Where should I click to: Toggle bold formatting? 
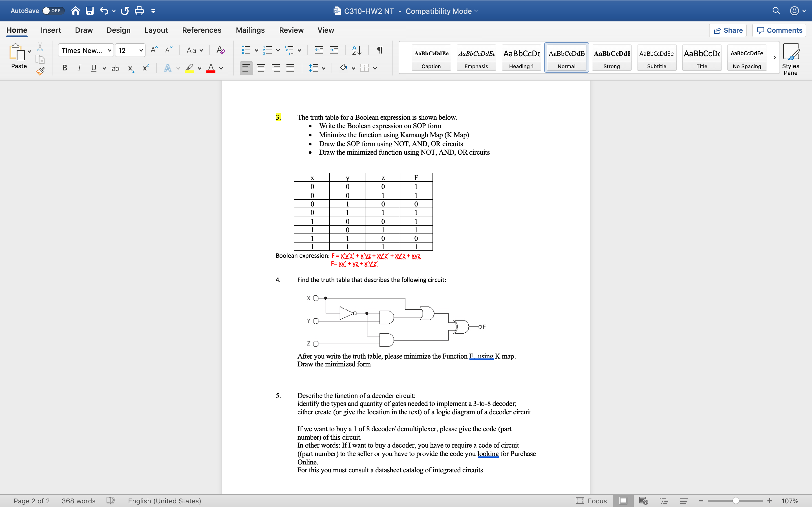pyautogui.click(x=64, y=68)
